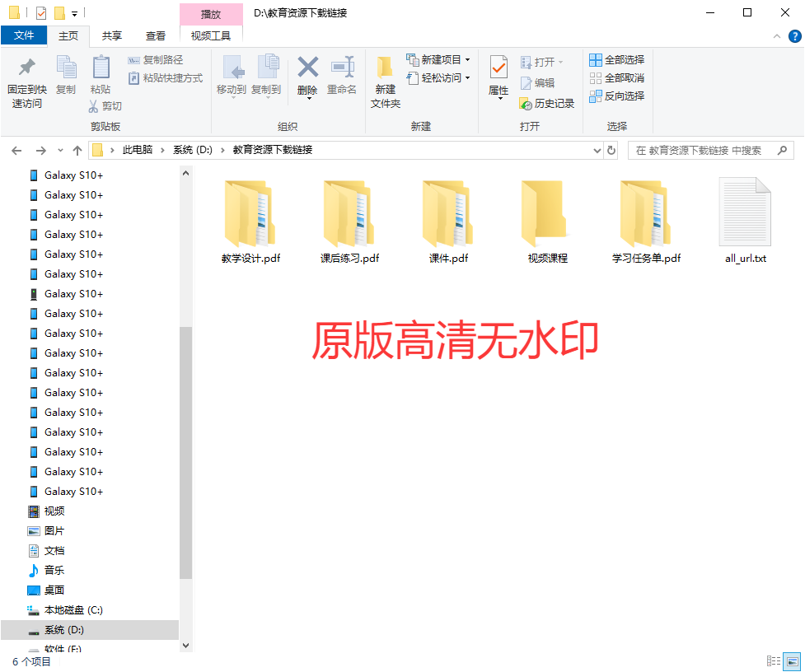Select the 视频课程 folder
The width and height of the screenshot is (805, 672).
(547, 222)
